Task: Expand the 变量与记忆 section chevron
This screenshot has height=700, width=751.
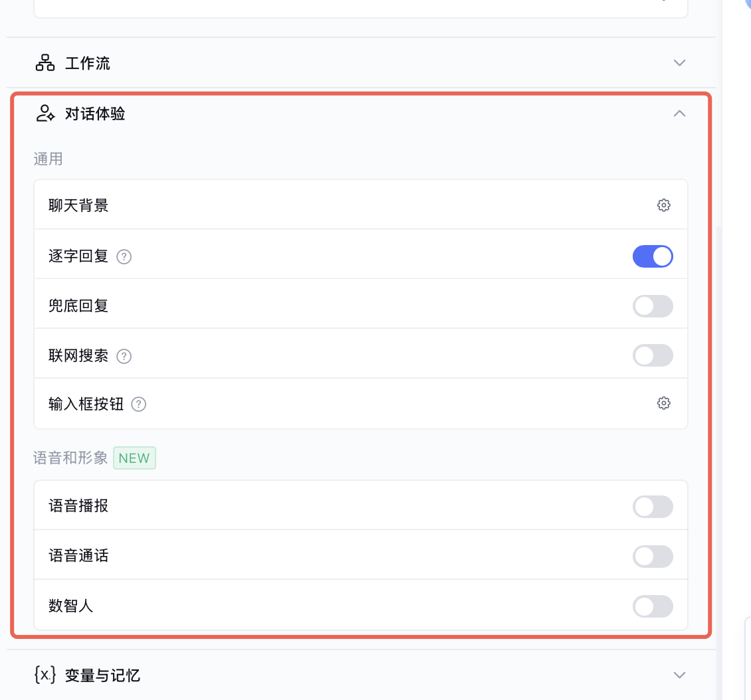Action: click(679, 675)
